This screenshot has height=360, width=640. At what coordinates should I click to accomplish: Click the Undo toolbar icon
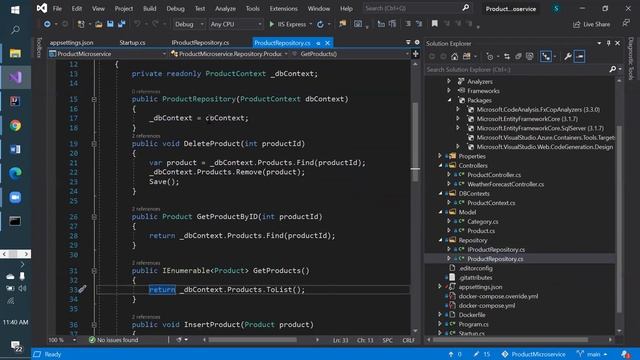click(x=137, y=24)
